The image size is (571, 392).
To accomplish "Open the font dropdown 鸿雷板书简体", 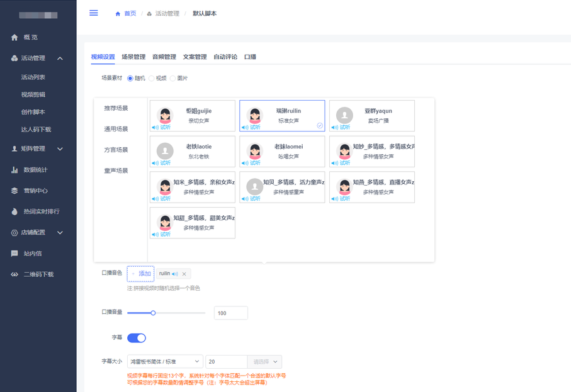I will click(165, 362).
